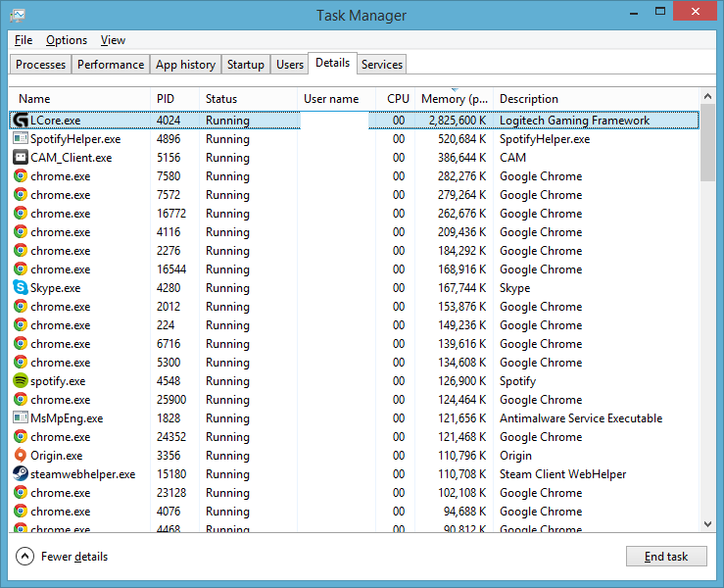724x588 pixels.
Task: Open the File menu
Action: point(24,40)
